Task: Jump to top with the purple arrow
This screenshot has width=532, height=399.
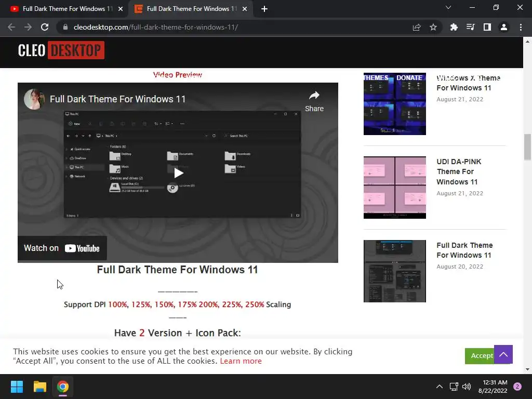Action: [x=503, y=354]
